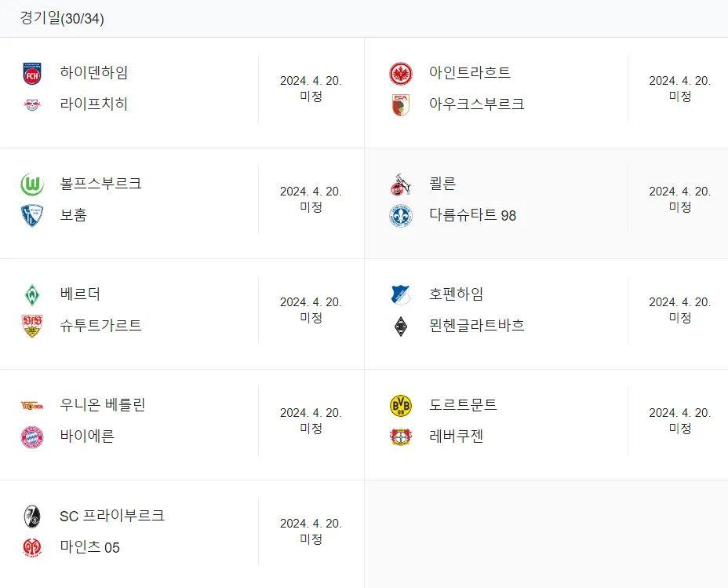
Task: Open team 슈투트가르트 link
Action: [x=100, y=326]
